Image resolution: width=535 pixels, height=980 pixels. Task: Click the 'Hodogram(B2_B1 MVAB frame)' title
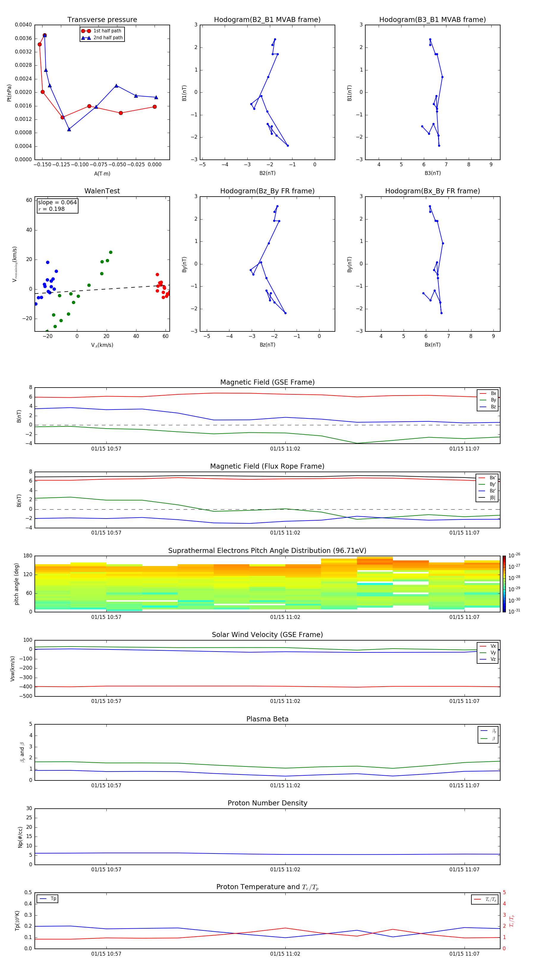pyautogui.click(x=267, y=20)
